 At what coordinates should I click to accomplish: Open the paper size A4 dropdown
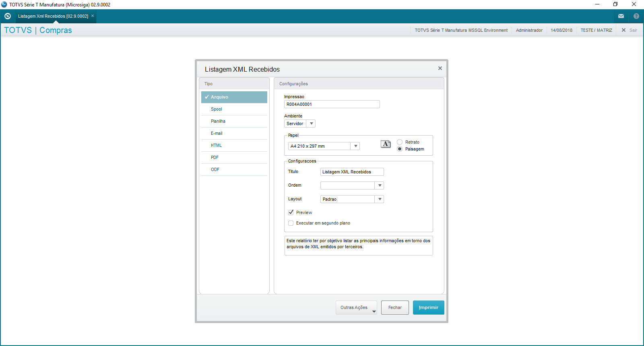pos(355,146)
